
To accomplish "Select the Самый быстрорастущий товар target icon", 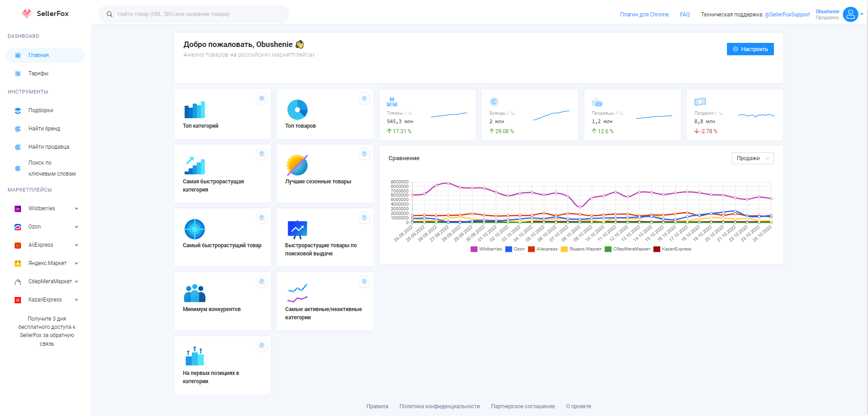I will (x=195, y=229).
